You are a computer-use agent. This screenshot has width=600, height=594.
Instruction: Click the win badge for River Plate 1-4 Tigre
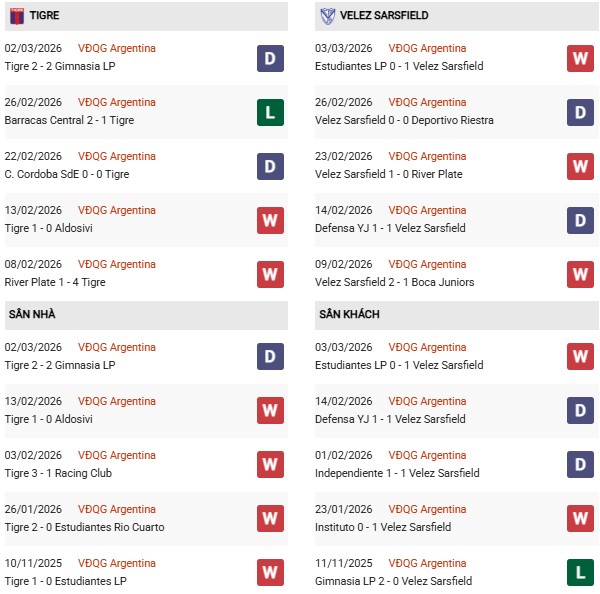[x=270, y=274]
